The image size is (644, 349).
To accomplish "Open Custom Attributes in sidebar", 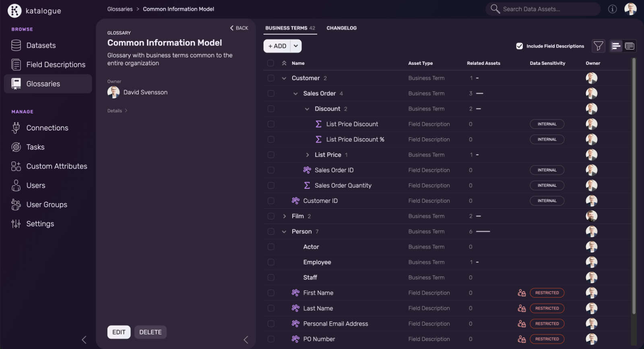I will pos(56,166).
